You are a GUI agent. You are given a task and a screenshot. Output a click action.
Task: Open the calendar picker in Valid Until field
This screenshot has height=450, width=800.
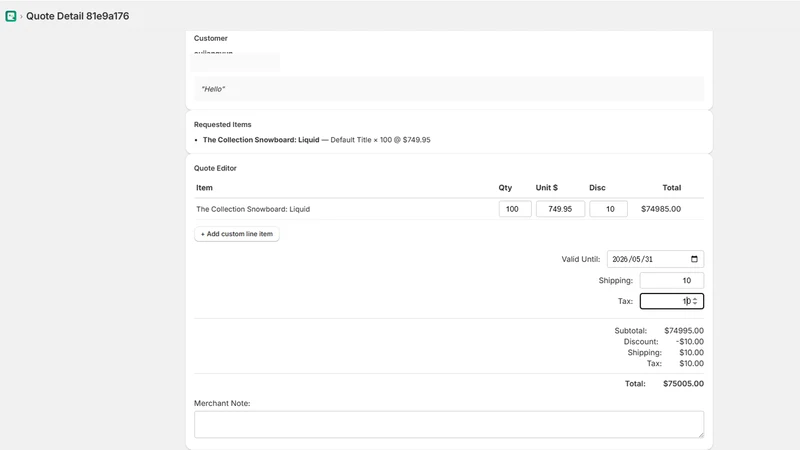click(x=694, y=259)
